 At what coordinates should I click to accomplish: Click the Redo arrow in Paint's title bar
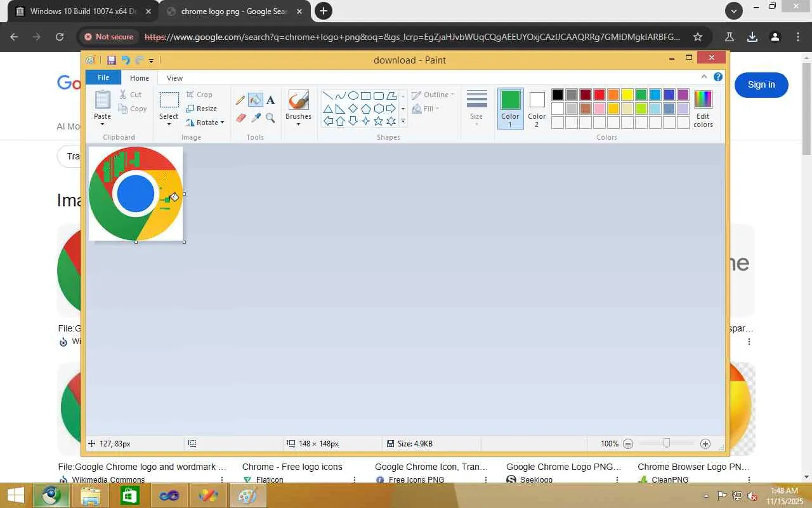click(x=139, y=60)
